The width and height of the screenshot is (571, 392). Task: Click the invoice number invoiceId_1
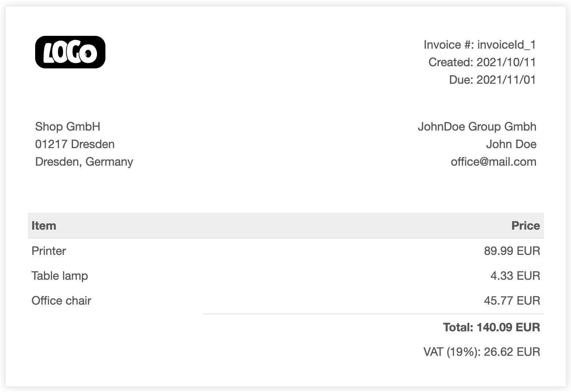tap(506, 45)
